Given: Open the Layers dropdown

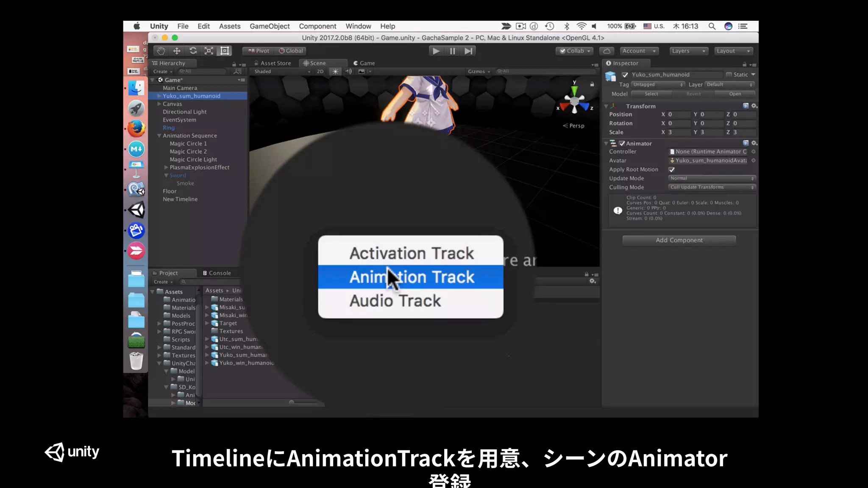Looking at the screenshot, I should coord(689,51).
